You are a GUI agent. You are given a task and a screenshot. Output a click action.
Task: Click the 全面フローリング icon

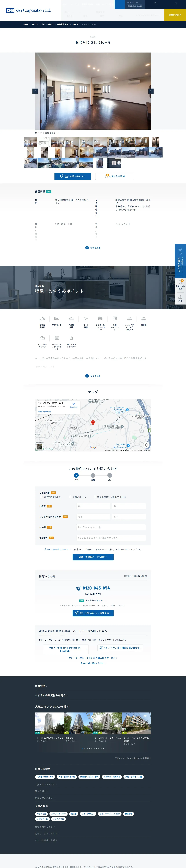tap(115, 318)
